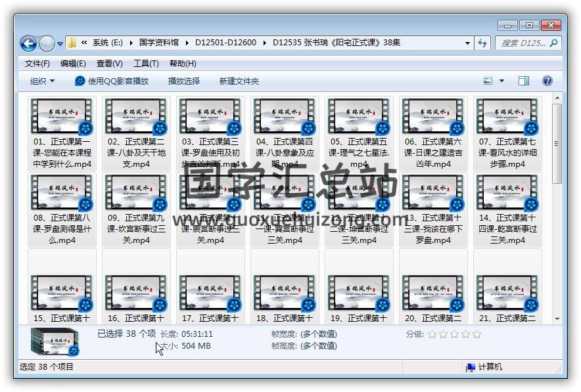581x392 pixels.
Task: Click the vertical scrollbar thumb
Action: tap(557, 144)
